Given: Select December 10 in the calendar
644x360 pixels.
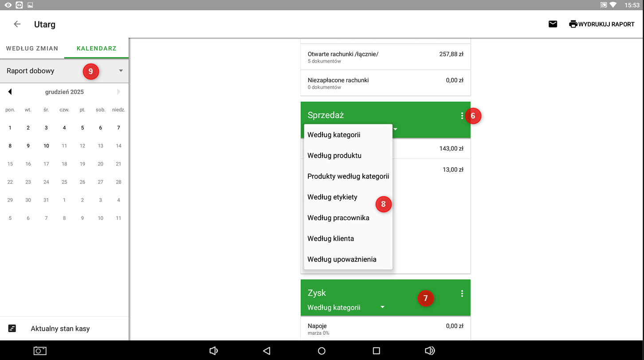Looking at the screenshot, I should point(46,146).
